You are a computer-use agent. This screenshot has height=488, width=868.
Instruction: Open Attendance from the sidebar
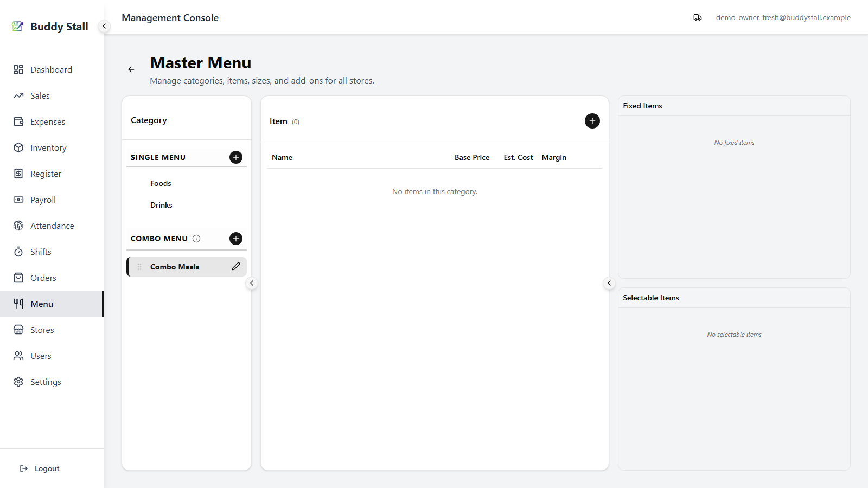tap(52, 226)
